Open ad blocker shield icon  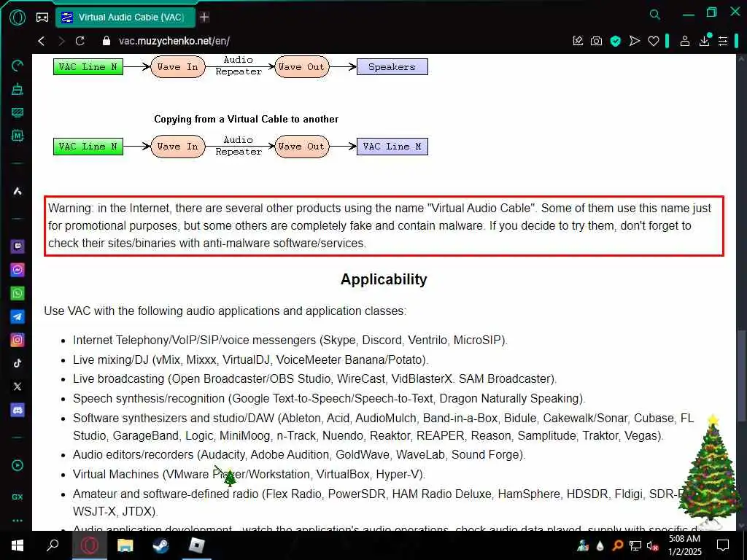[x=616, y=41]
